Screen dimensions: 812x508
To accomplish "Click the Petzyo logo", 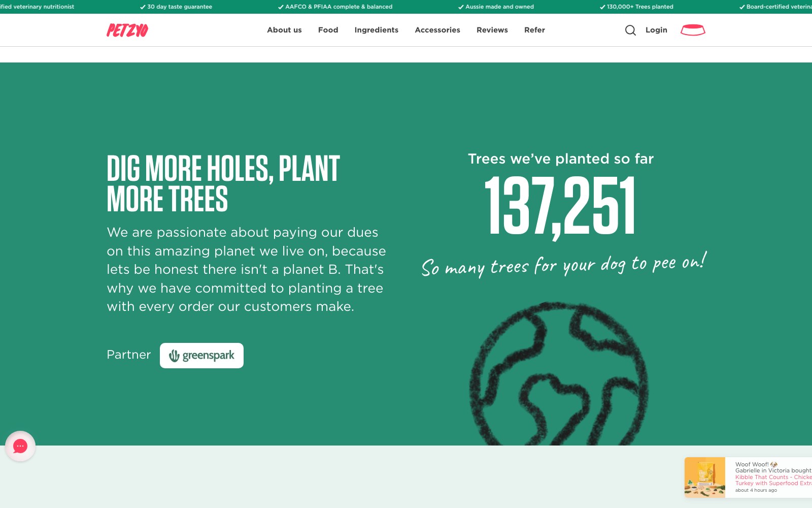I will point(127,30).
